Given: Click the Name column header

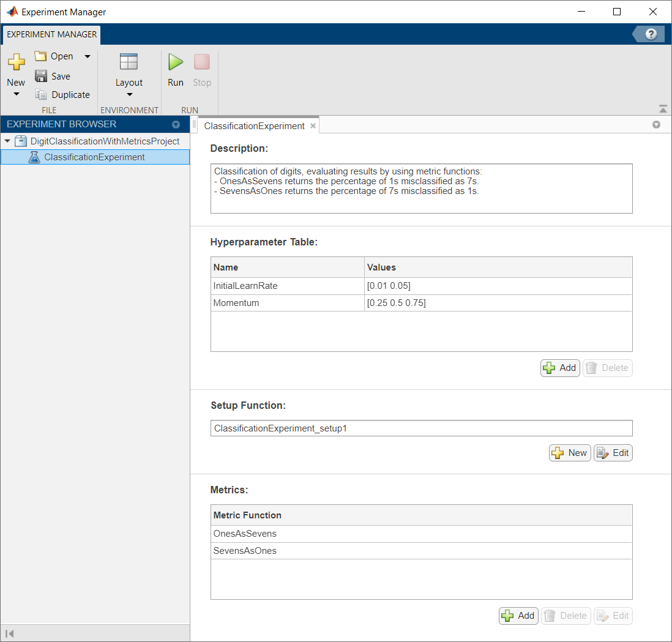Looking at the screenshot, I should coord(288,267).
